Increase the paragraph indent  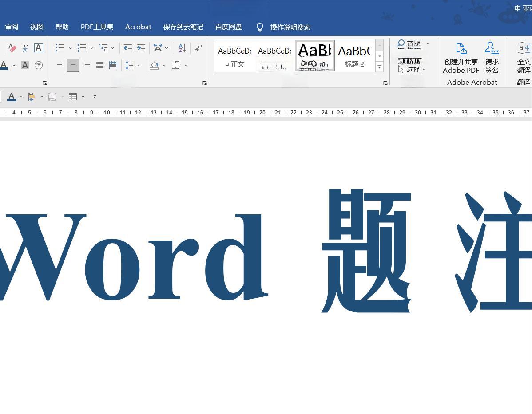pyautogui.click(x=141, y=48)
